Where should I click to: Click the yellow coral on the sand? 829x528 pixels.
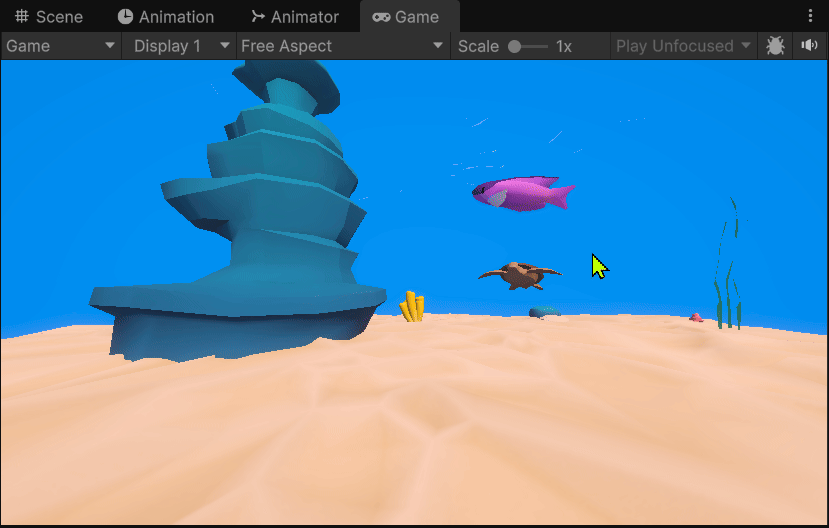[x=412, y=306]
